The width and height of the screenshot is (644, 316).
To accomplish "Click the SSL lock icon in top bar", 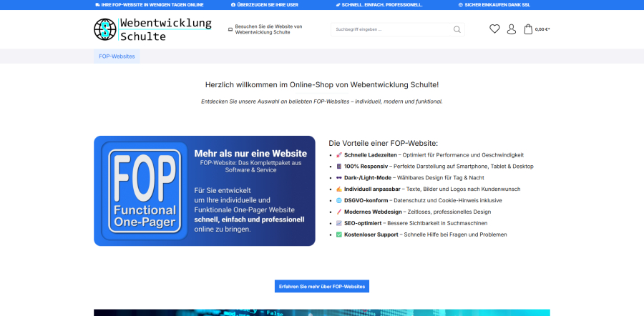I will 461,4.
